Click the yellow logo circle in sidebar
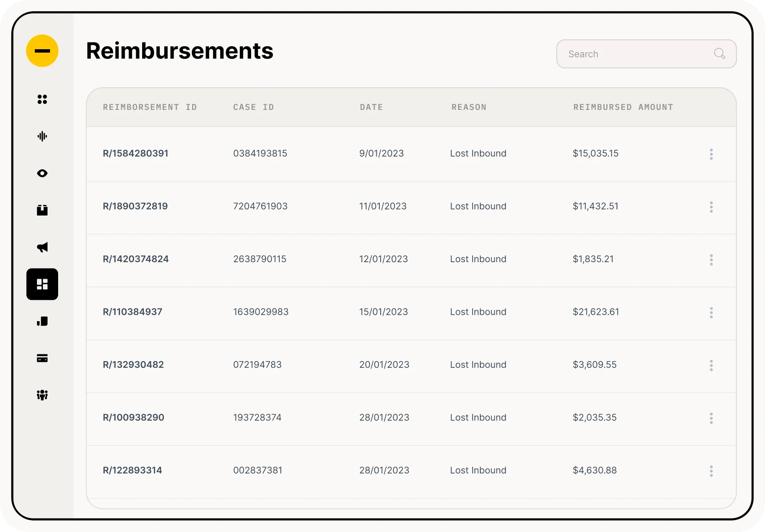The width and height of the screenshot is (765, 532). 42,51
